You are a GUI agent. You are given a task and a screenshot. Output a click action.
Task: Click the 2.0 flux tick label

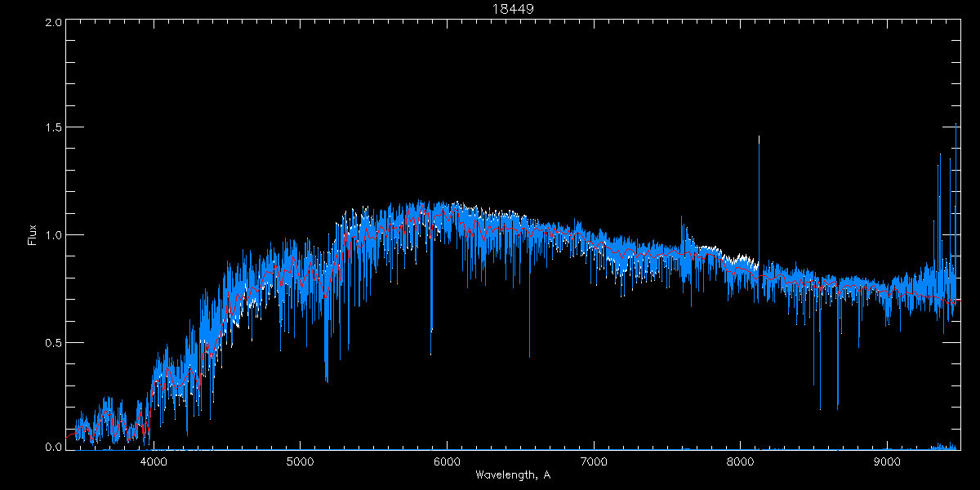[x=52, y=22]
